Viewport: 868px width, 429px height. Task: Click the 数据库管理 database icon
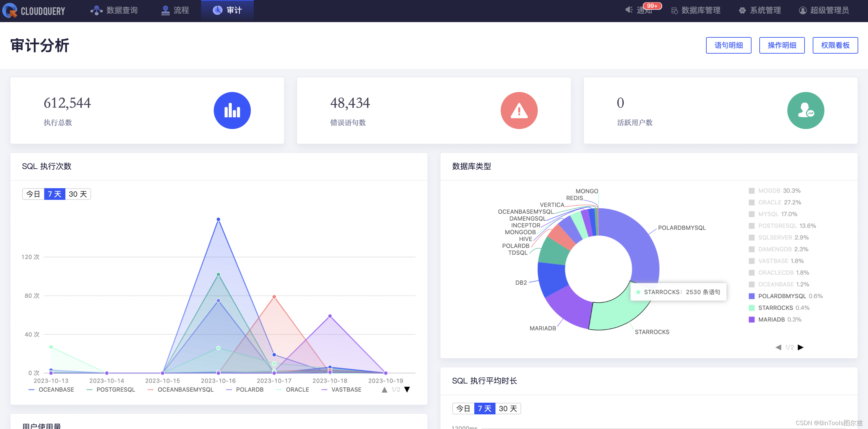click(x=674, y=11)
